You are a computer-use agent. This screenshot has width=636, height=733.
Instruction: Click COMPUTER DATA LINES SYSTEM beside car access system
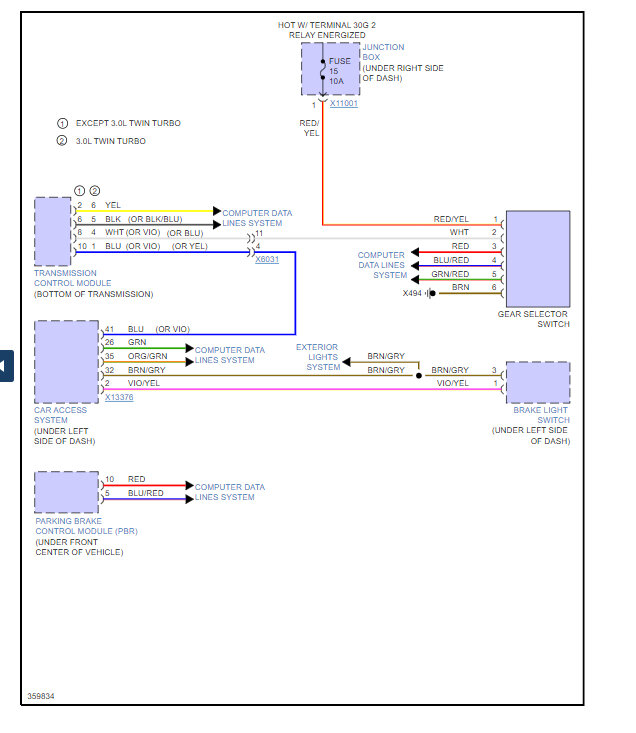pos(229,355)
